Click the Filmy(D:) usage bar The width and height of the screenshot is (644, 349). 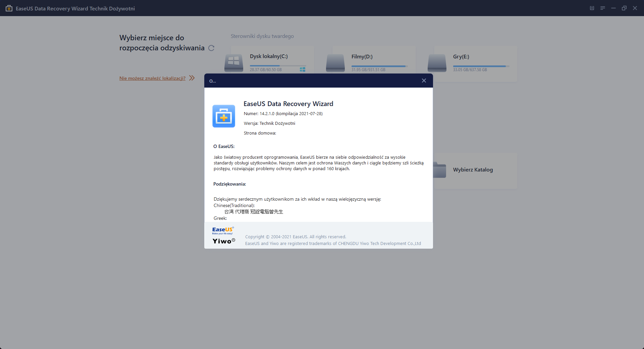(x=380, y=66)
